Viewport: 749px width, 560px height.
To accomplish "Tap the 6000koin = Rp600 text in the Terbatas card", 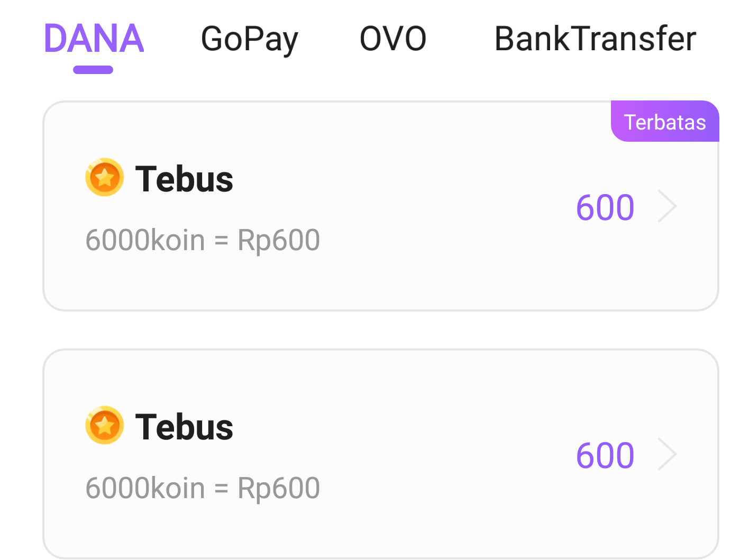I will (203, 240).
